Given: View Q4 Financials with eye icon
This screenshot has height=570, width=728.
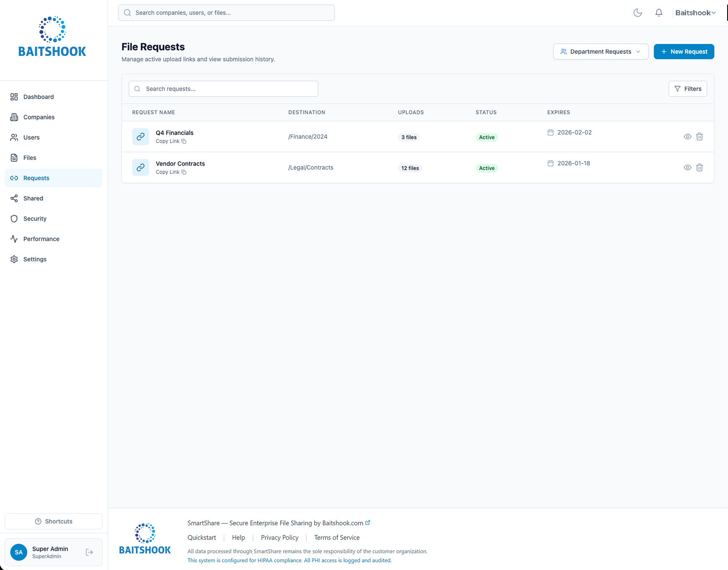Looking at the screenshot, I should [687, 137].
